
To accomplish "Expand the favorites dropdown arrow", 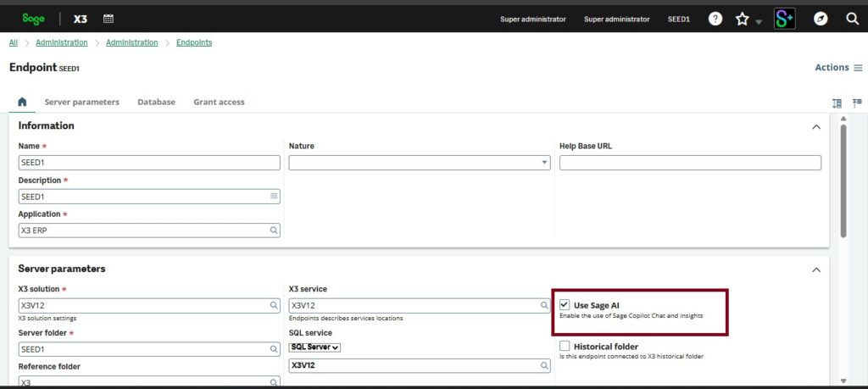I will click(759, 21).
